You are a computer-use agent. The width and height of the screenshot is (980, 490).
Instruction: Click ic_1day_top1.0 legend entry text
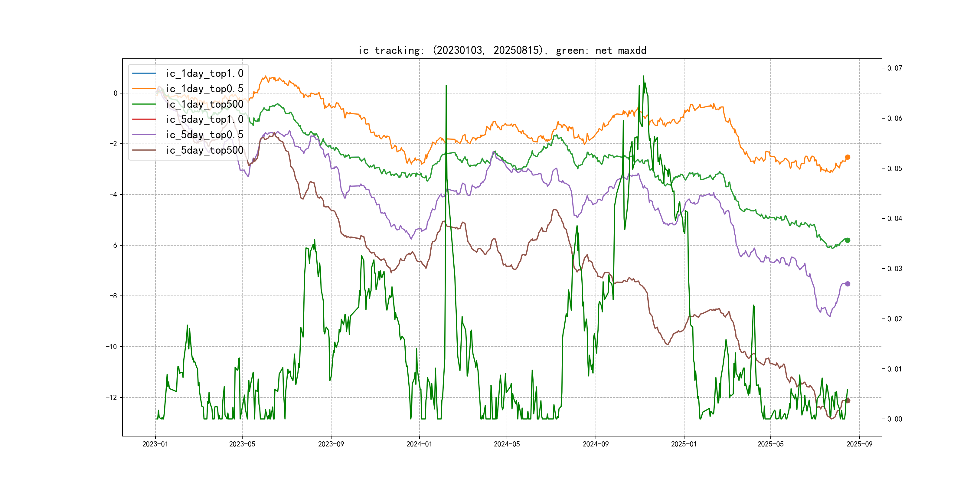(x=204, y=73)
